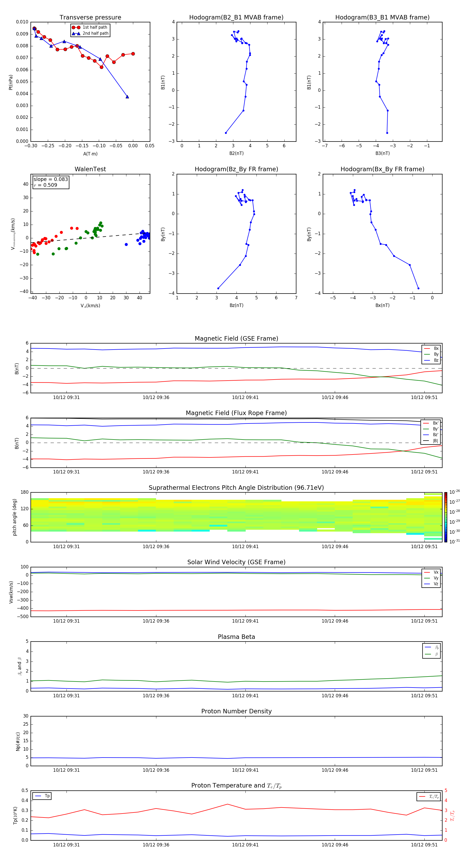This screenshot has height=868, width=473.
Task: Click the "Pt(nPa)" y-axis label
Action: (x=11, y=82)
